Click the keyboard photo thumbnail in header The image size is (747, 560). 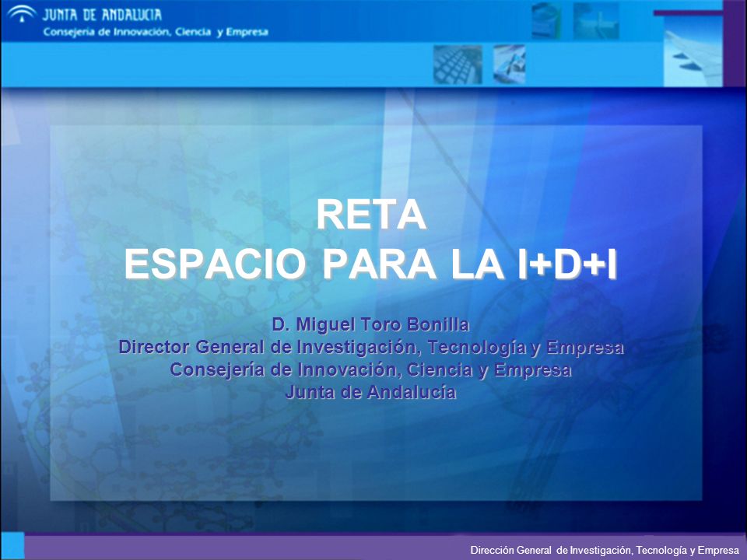tap(458, 65)
